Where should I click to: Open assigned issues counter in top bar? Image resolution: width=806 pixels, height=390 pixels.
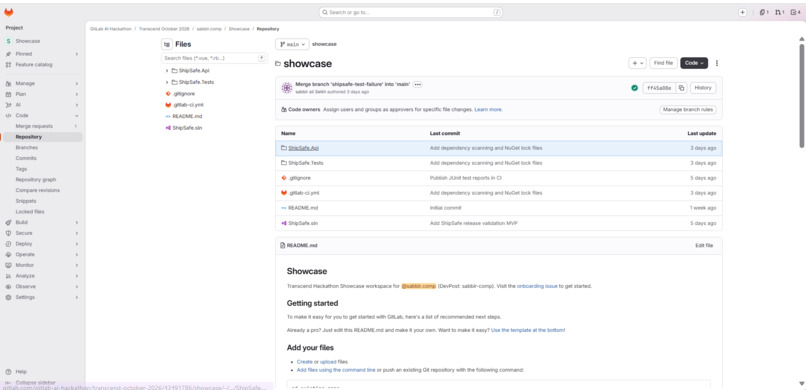pos(764,12)
